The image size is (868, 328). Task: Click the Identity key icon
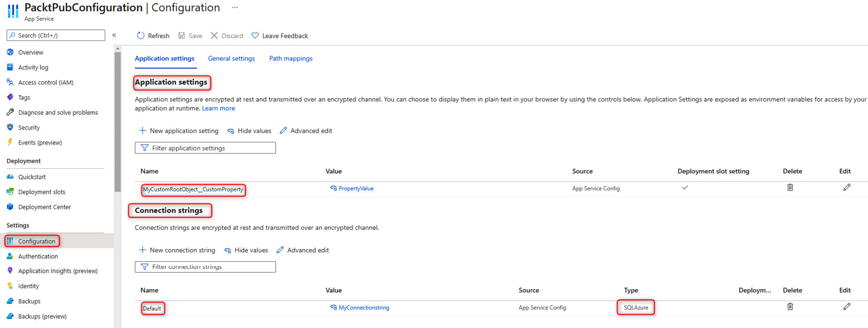point(10,286)
